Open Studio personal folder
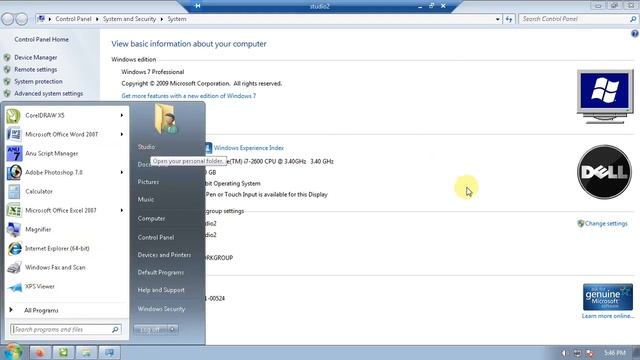The height and width of the screenshot is (360, 640). (146, 147)
